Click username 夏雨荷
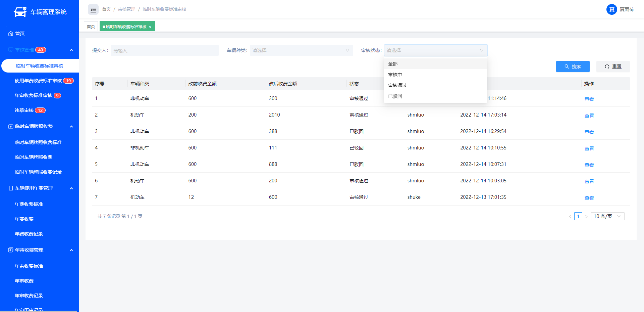The width and height of the screenshot is (644, 312). click(x=627, y=9)
